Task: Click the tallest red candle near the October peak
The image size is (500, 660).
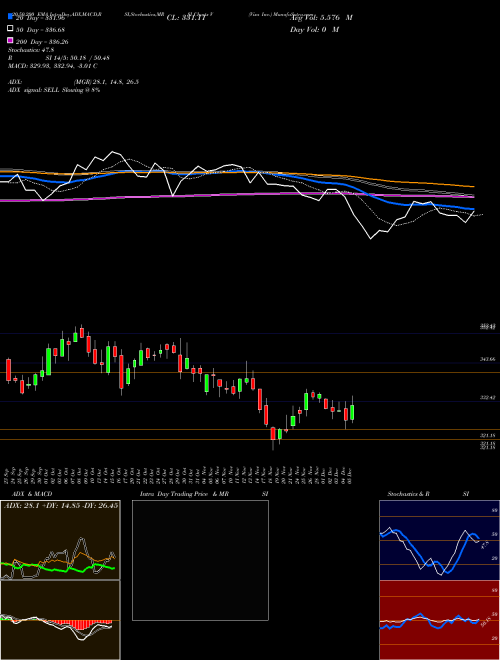Action: pos(121,372)
